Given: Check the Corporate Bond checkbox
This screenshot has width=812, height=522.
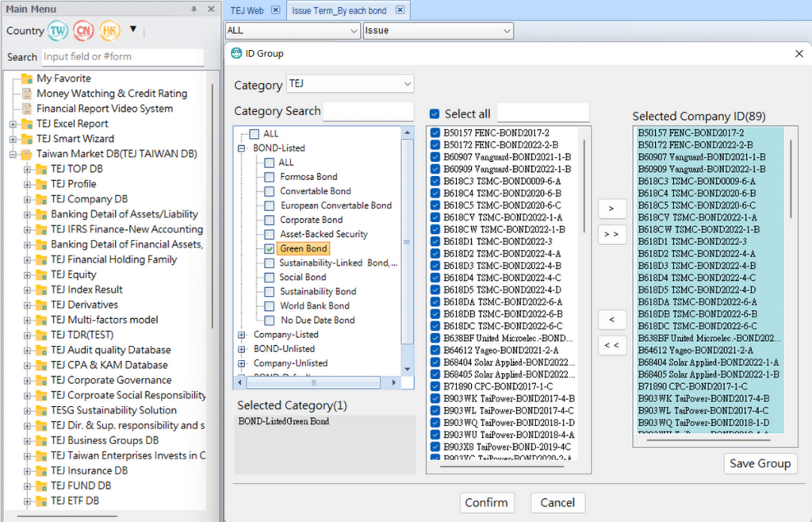Looking at the screenshot, I should 270,220.
